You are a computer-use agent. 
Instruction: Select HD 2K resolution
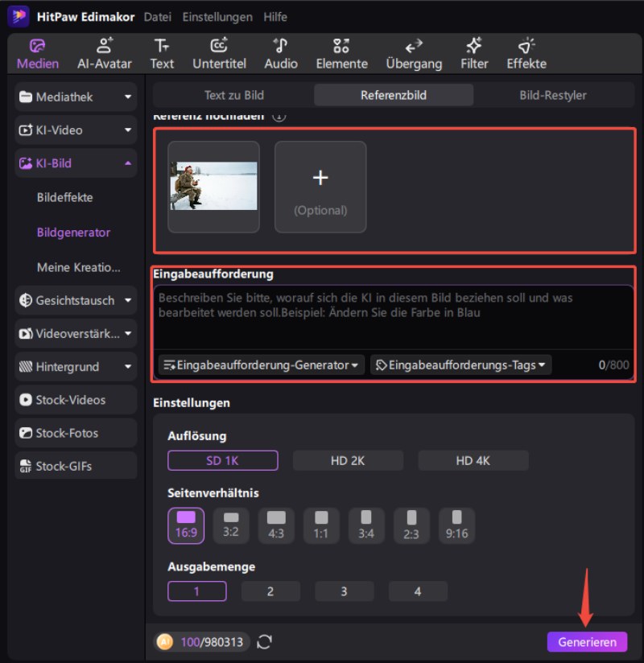(348, 460)
